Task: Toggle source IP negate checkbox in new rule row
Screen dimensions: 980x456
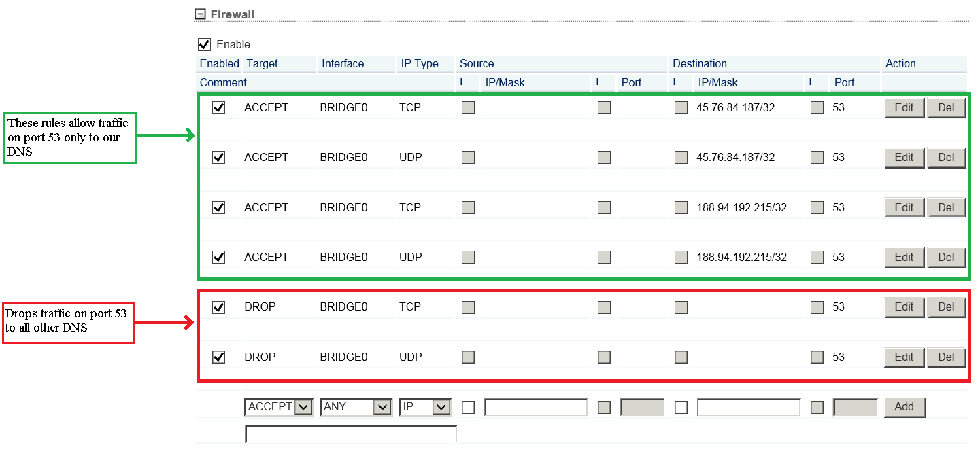Action: 468,407
